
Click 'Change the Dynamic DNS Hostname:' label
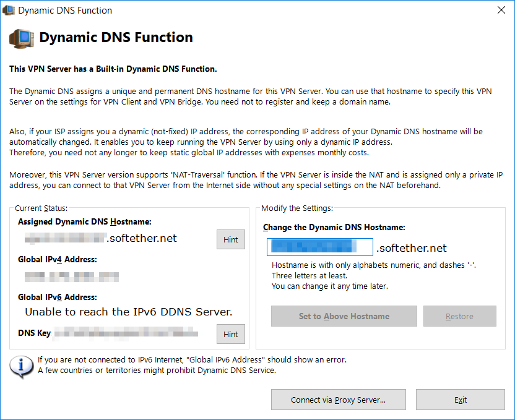(x=334, y=228)
